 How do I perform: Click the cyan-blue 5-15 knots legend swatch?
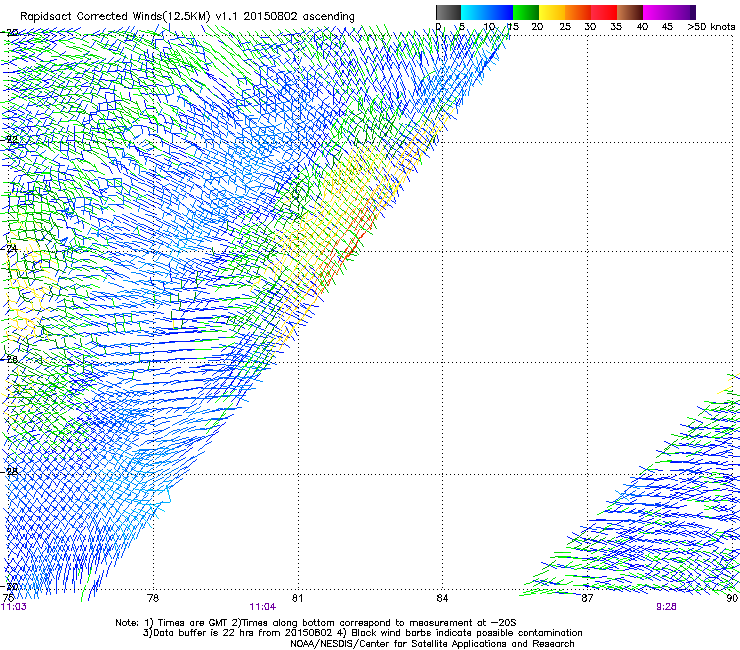point(487,12)
